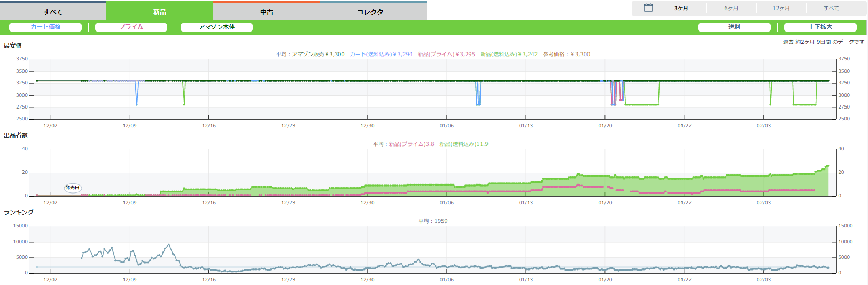Click the 新品(送料込み)11.9 seller count legend
This screenshot has width=868, height=285.
pos(463,144)
